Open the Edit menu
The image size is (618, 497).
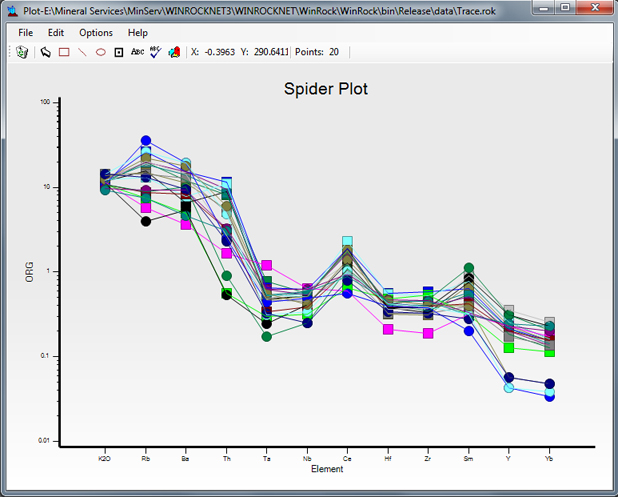(x=56, y=33)
